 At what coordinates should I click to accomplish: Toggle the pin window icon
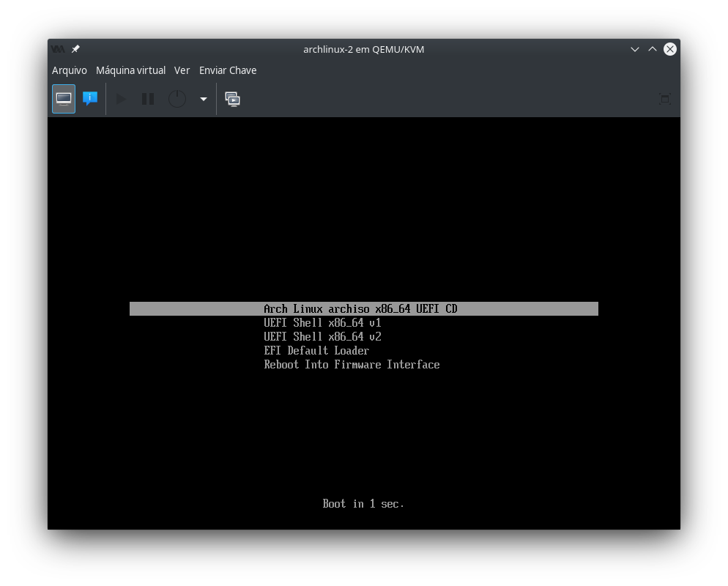75,49
